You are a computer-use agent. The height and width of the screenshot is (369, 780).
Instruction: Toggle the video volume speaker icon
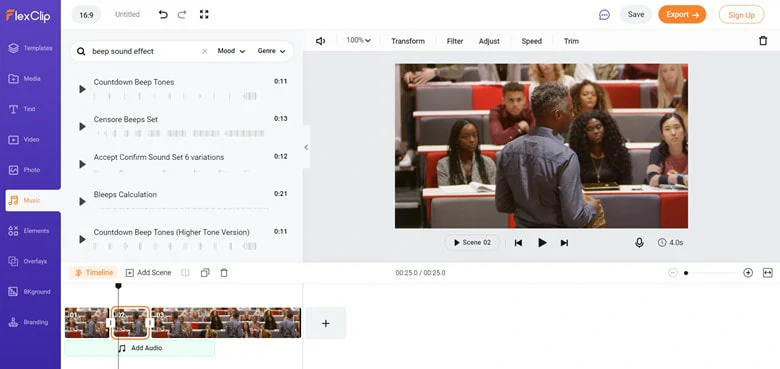320,41
